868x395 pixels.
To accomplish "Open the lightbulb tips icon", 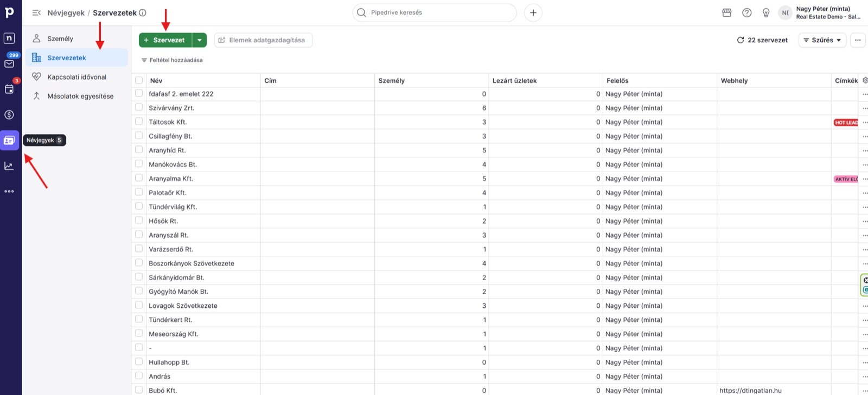I will (x=766, y=12).
